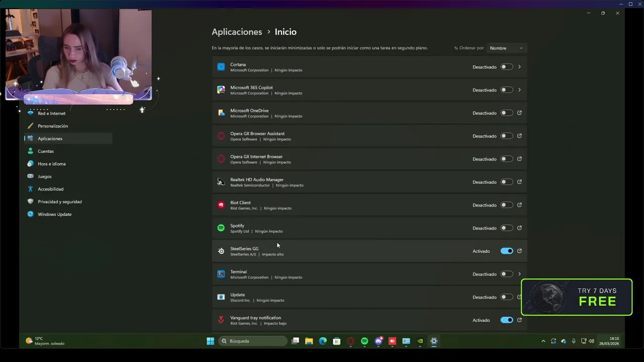The image size is (644, 362).
Task: Open external link for Opera GX Internet Browser
Action: (x=519, y=159)
